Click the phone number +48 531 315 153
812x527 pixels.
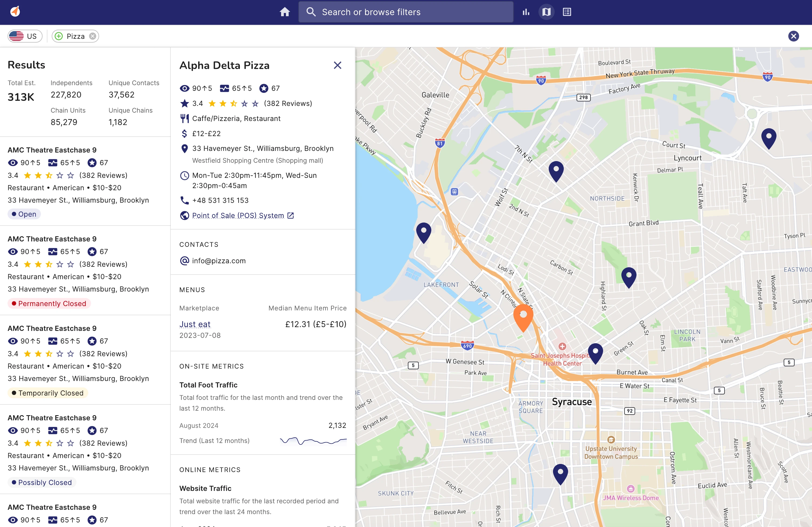(x=220, y=200)
